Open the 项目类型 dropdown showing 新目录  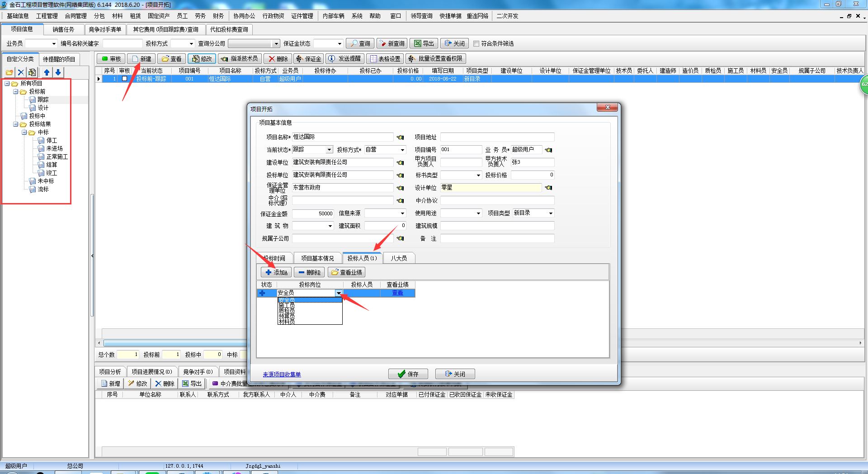coord(550,213)
